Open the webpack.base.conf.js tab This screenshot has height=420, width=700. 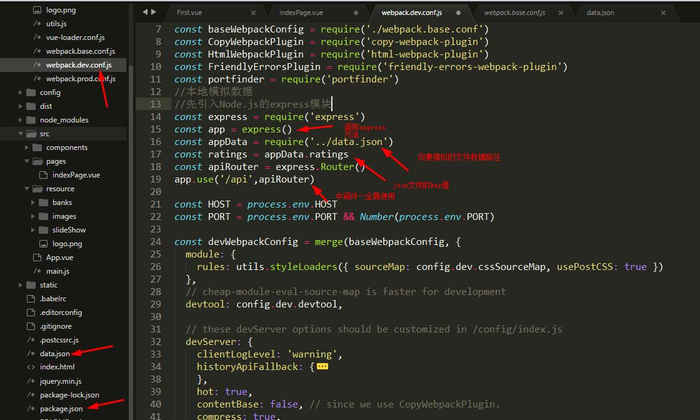pos(514,13)
